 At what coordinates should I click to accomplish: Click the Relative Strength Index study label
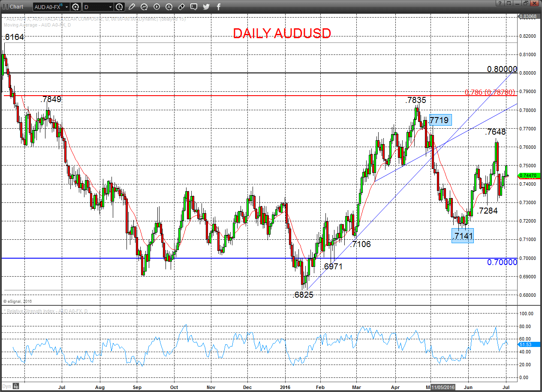pos(45,311)
